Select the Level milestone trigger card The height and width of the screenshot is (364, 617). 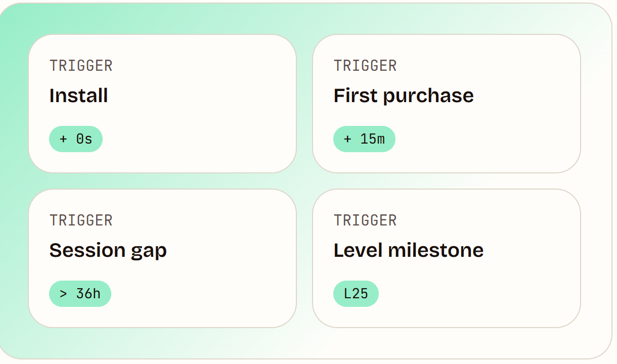tap(447, 258)
